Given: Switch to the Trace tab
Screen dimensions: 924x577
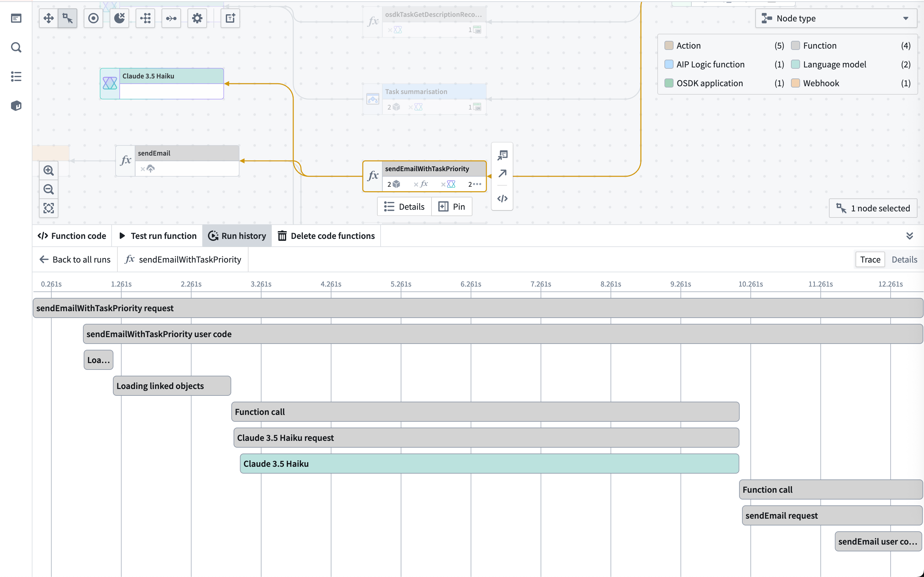Looking at the screenshot, I should 870,259.
